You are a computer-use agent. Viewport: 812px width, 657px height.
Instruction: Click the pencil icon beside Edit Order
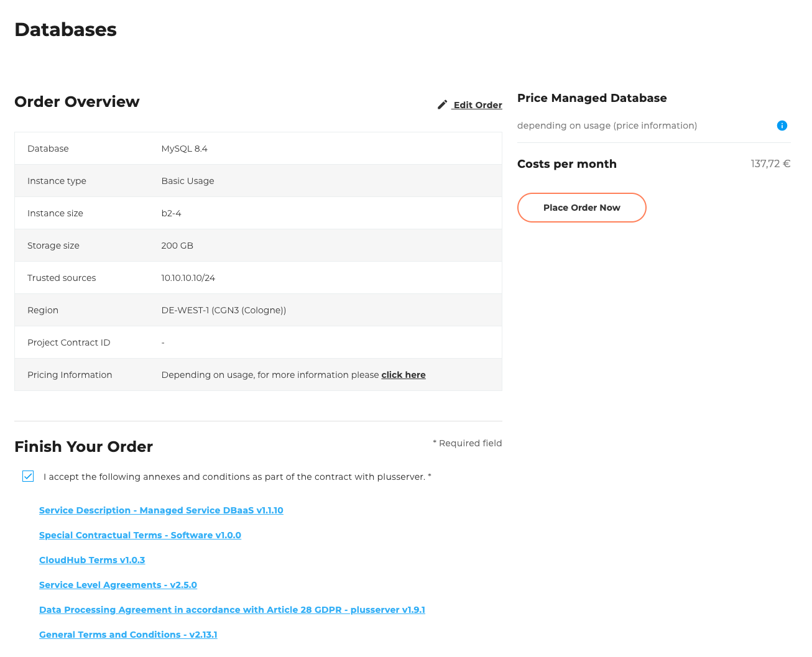442,104
